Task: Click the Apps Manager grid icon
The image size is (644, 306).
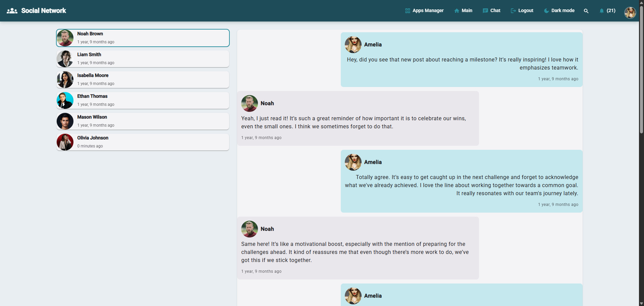Action: 408,11
